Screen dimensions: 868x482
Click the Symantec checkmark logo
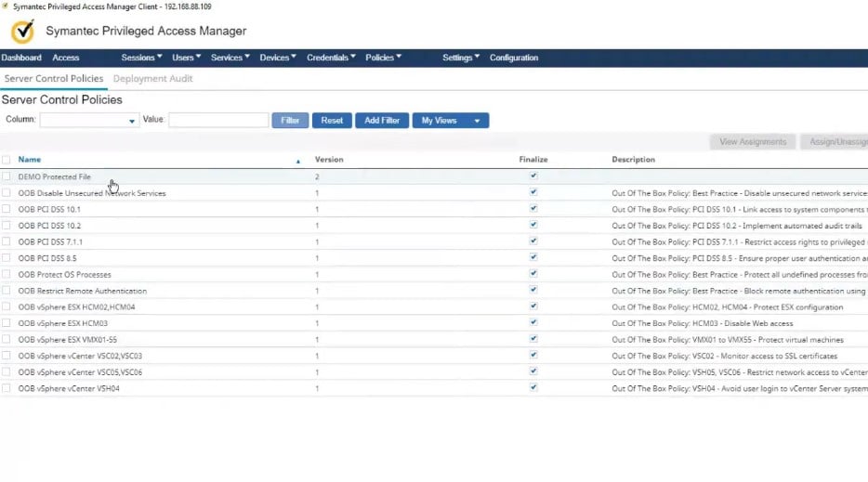(22, 32)
